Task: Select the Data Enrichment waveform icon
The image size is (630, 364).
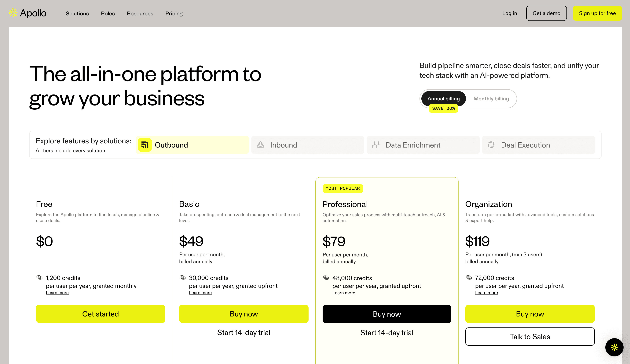Action: (x=376, y=145)
